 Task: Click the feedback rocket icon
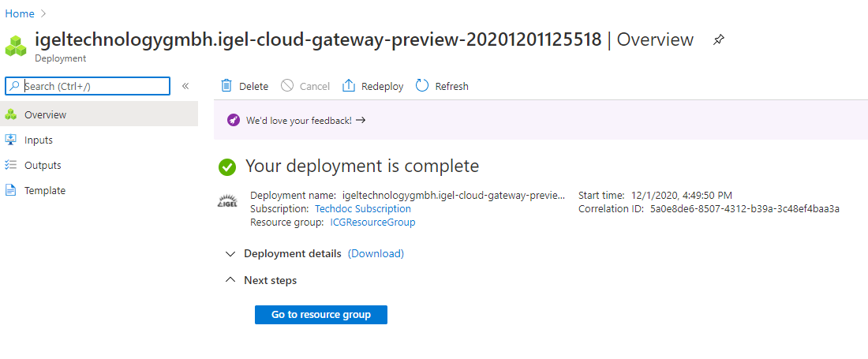coord(233,121)
